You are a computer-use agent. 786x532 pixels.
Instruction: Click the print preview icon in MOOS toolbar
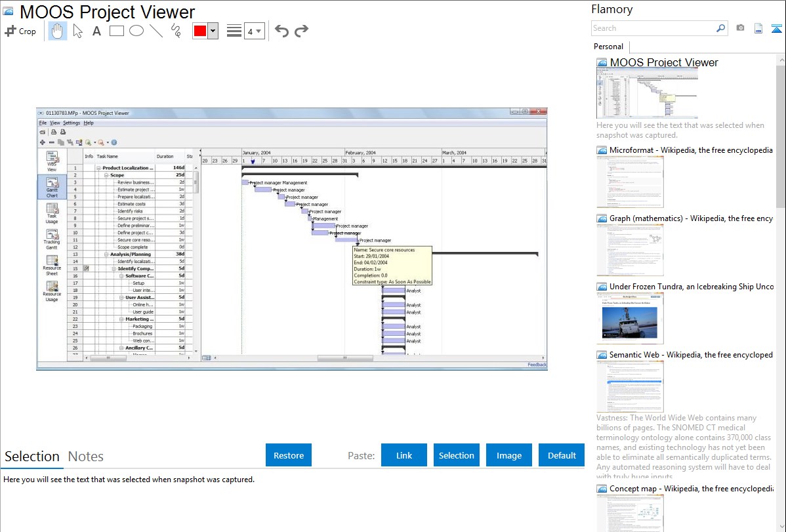[x=63, y=133]
